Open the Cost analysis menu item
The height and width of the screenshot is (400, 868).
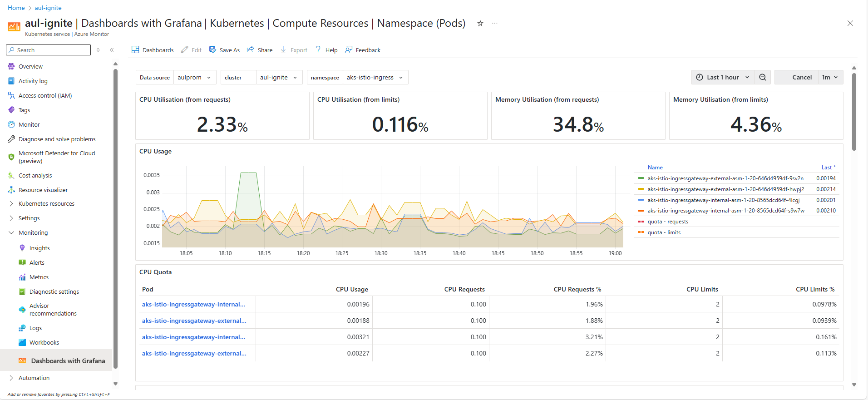tap(35, 176)
